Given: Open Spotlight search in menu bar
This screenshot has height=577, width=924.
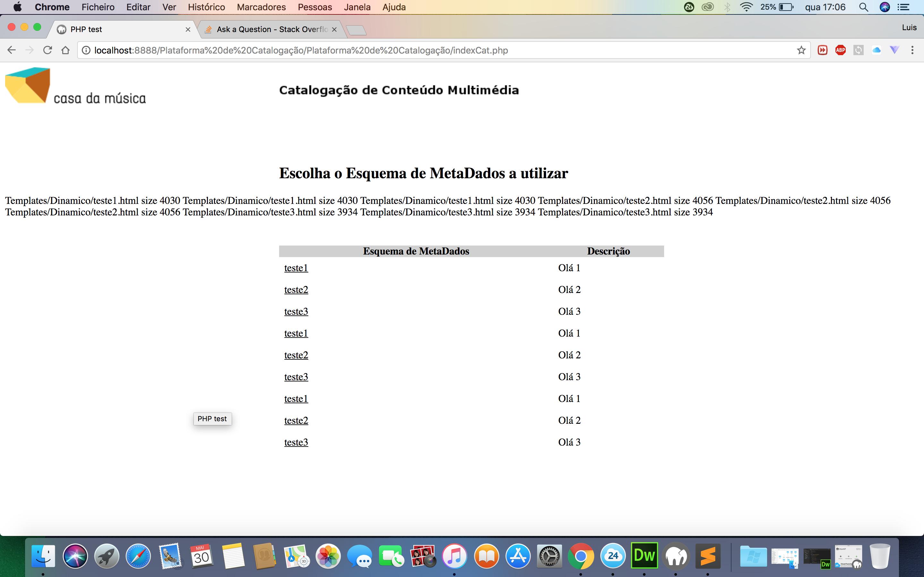Looking at the screenshot, I should [863, 7].
